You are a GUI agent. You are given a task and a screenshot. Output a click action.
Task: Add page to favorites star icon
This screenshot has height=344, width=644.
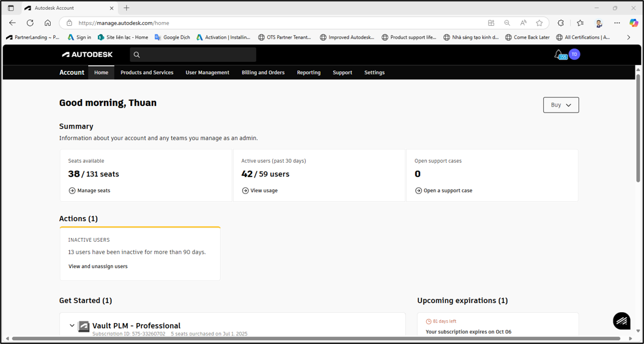(539, 23)
